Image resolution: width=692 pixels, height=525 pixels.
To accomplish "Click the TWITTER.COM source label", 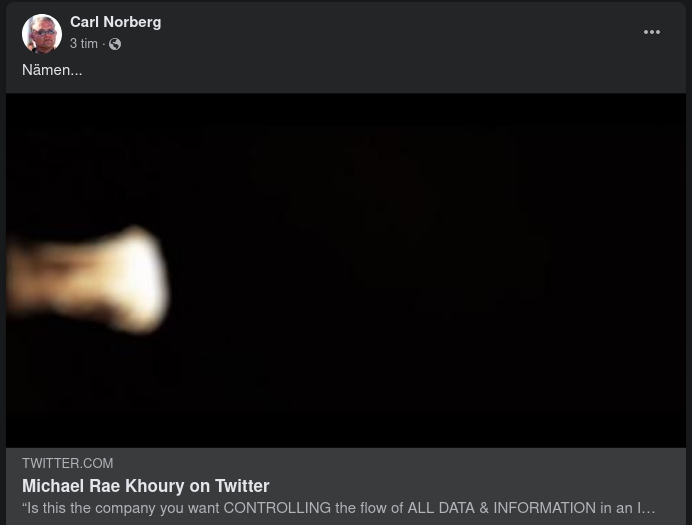I will 68,463.
